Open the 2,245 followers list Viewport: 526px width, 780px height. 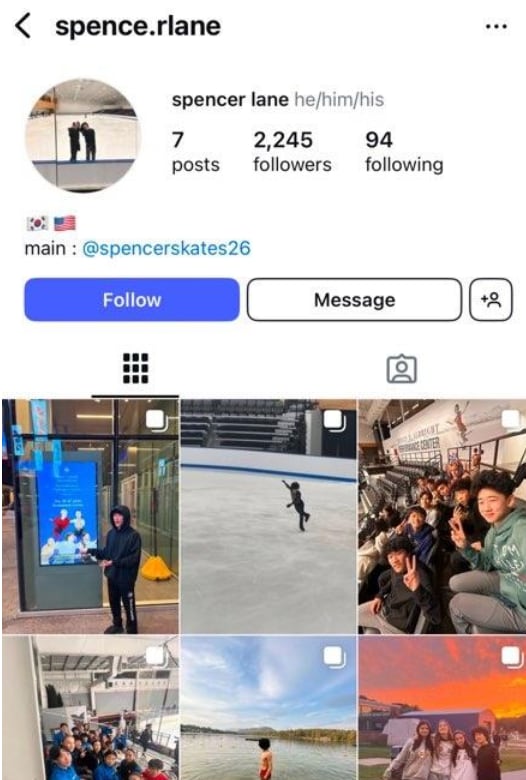pyautogui.click(x=292, y=152)
